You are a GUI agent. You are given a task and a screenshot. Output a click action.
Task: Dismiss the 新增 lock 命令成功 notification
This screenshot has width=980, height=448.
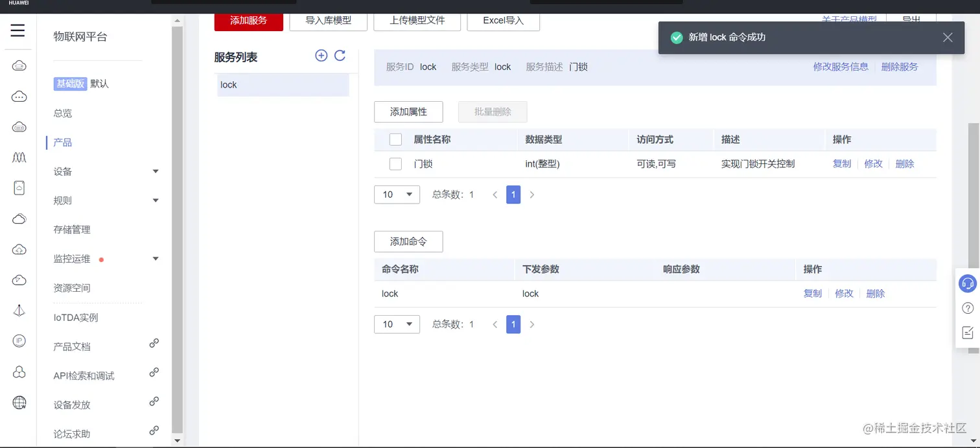[x=948, y=38]
